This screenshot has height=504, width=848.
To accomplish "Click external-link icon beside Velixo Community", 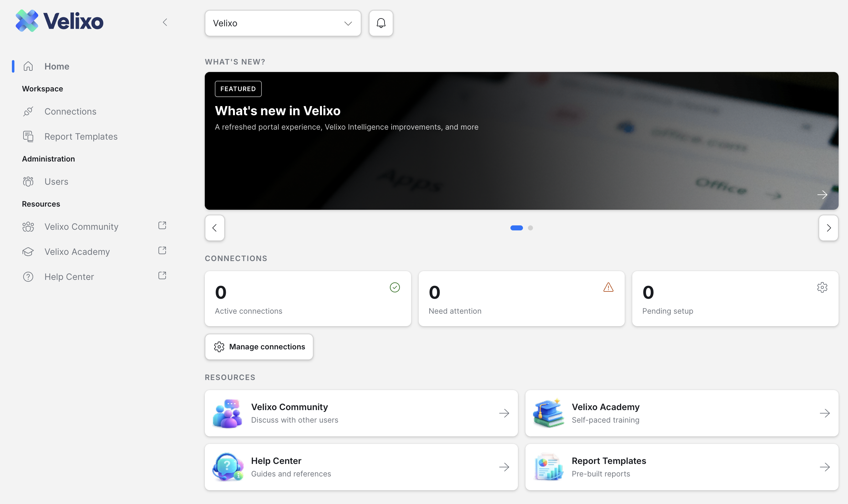I will [x=162, y=225].
